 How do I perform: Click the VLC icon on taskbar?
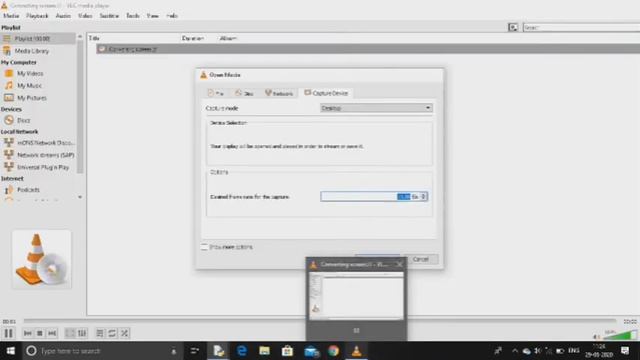[356, 351]
